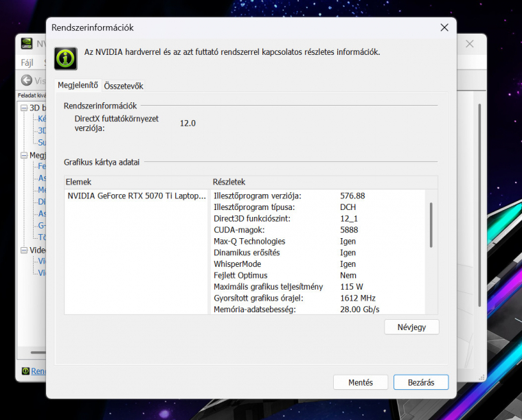Click the Bezárás button
The image size is (522, 420).
pyautogui.click(x=421, y=382)
